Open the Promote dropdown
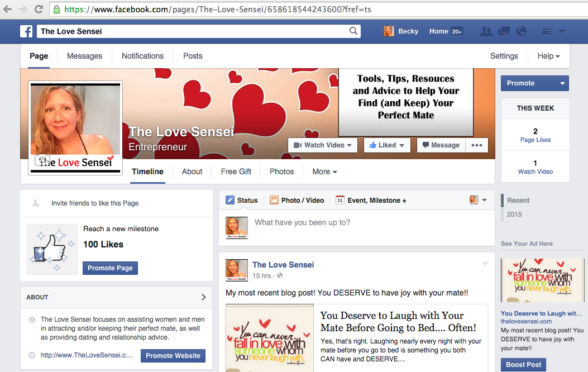The width and height of the screenshot is (588, 372). pyautogui.click(x=535, y=83)
